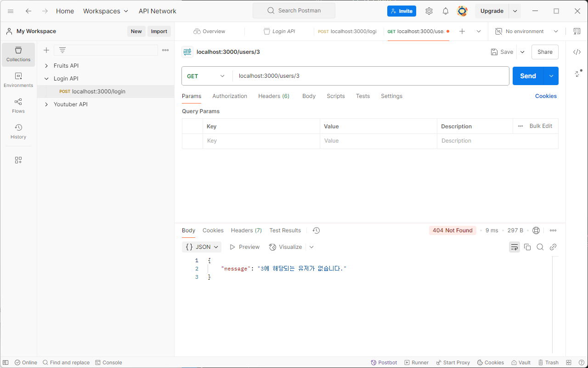Open the Tests tab
This screenshot has height=368, width=588.
coord(363,96)
